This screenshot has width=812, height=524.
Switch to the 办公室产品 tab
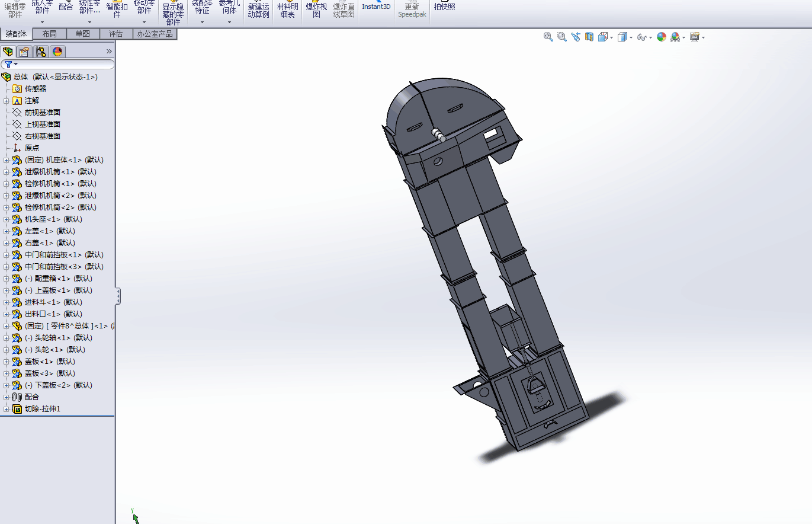155,34
